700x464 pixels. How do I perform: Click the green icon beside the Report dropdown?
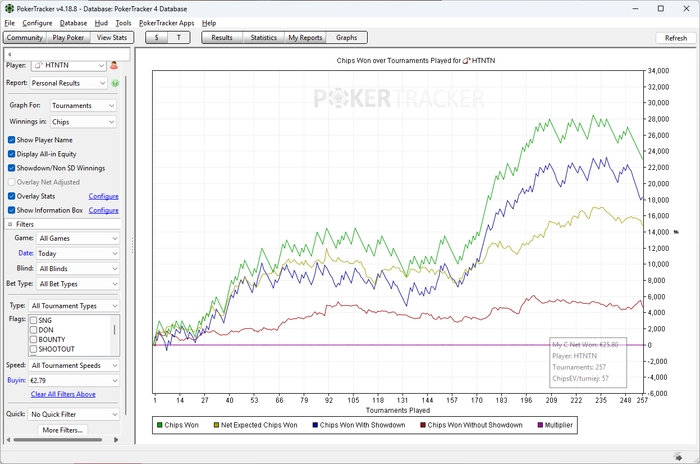pos(115,83)
